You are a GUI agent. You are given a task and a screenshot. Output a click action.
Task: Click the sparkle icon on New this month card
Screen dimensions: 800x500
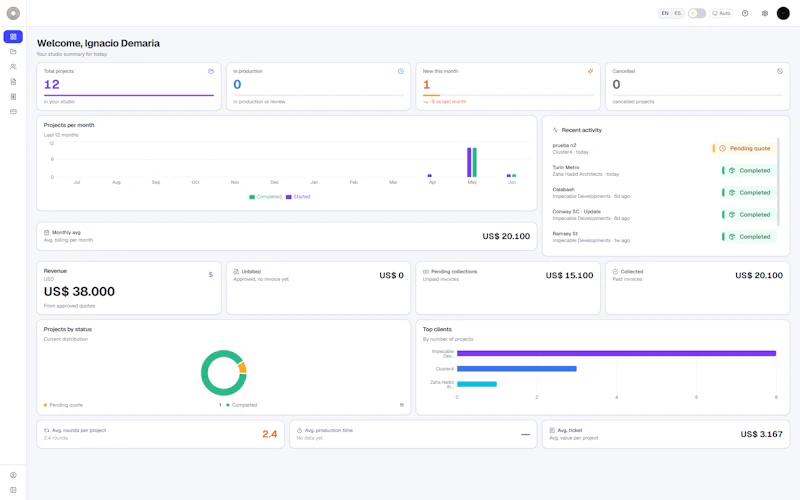point(590,71)
